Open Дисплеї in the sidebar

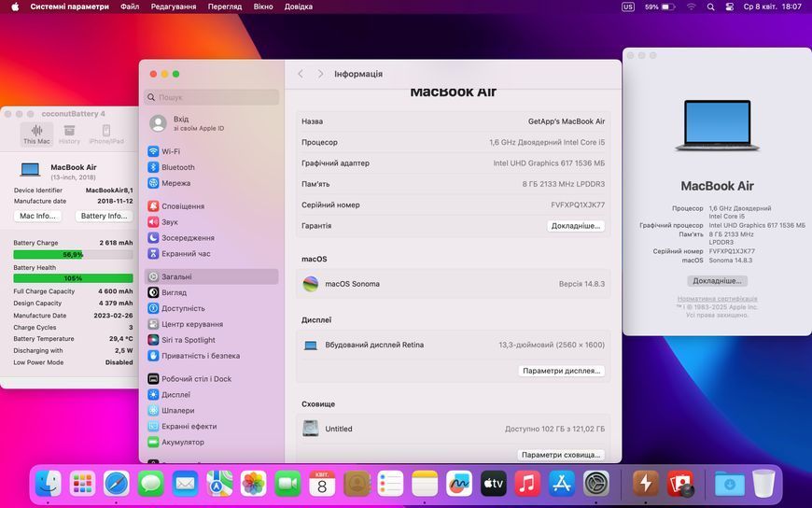pos(211,394)
